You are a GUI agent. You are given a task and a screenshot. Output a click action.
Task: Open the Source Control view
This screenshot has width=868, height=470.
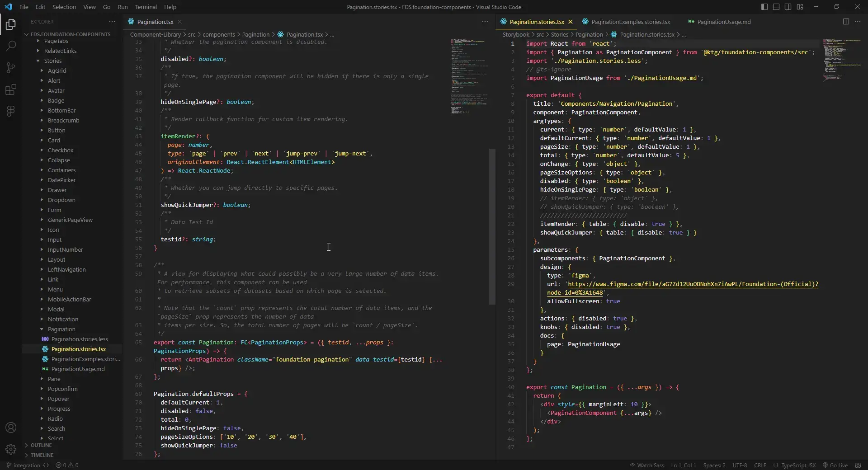(x=11, y=68)
